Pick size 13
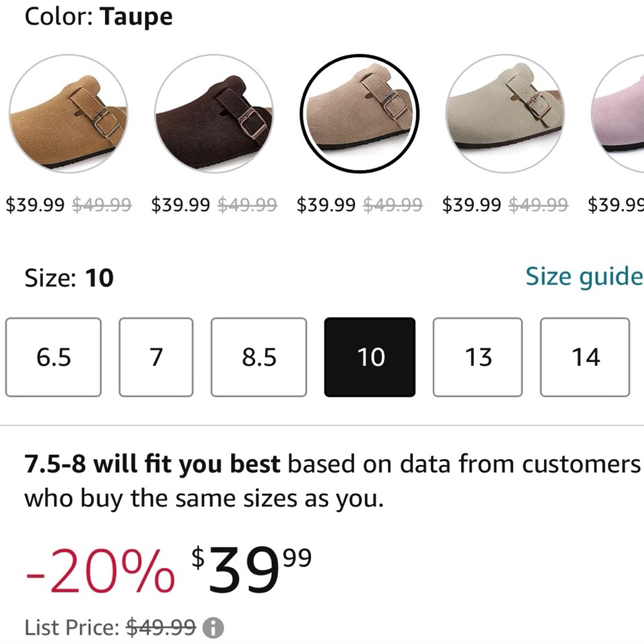Screen dimensions: 644x644 pos(477,356)
